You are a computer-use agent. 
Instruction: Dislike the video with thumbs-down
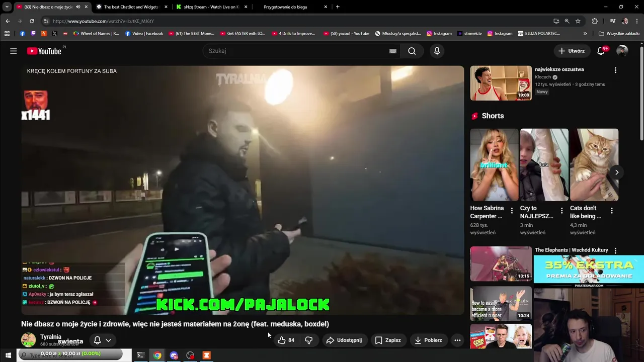pyautogui.click(x=309, y=340)
